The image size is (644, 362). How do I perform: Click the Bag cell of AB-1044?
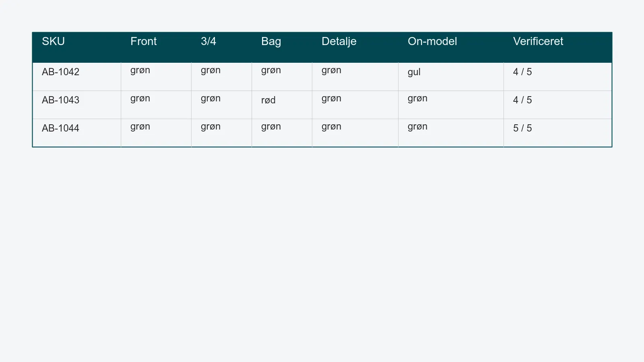coord(282,133)
